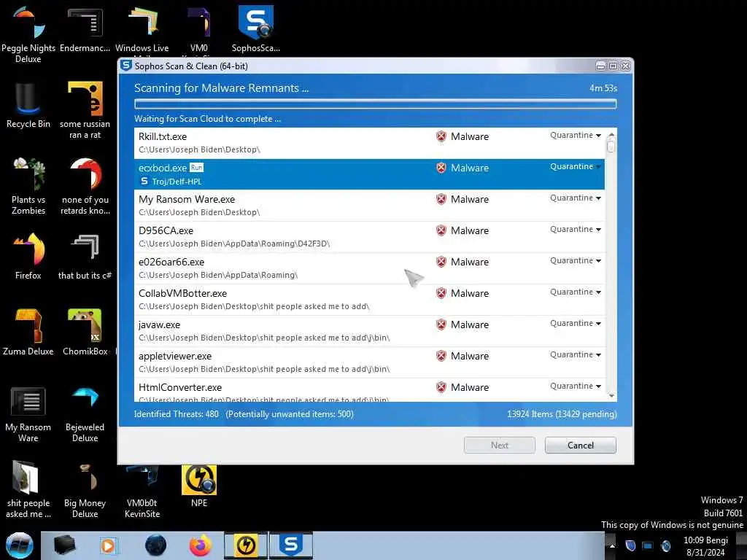Viewport: 747px width, 560px height.
Task: Open 'that but its c#' desktop icon
Action: pos(85,257)
